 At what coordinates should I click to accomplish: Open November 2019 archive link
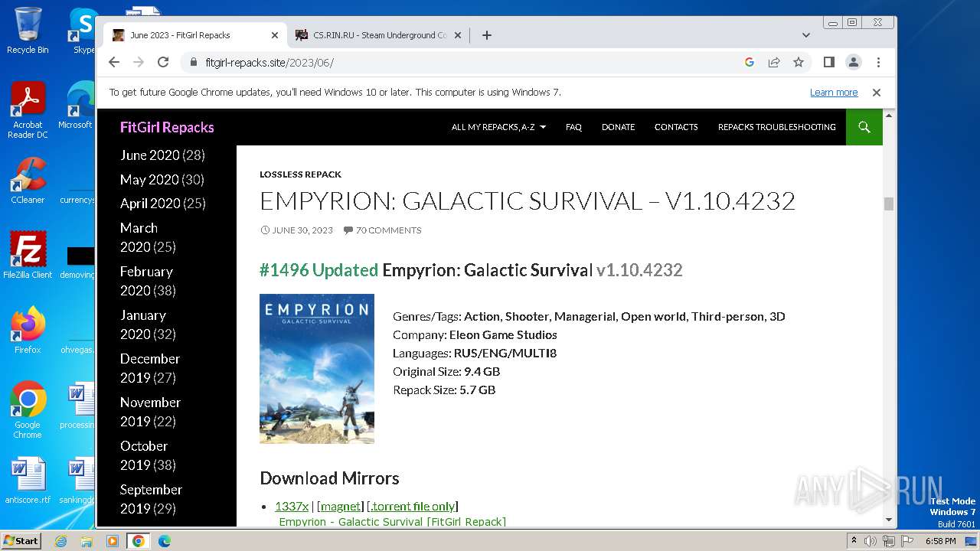pyautogui.click(x=151, y=412)
